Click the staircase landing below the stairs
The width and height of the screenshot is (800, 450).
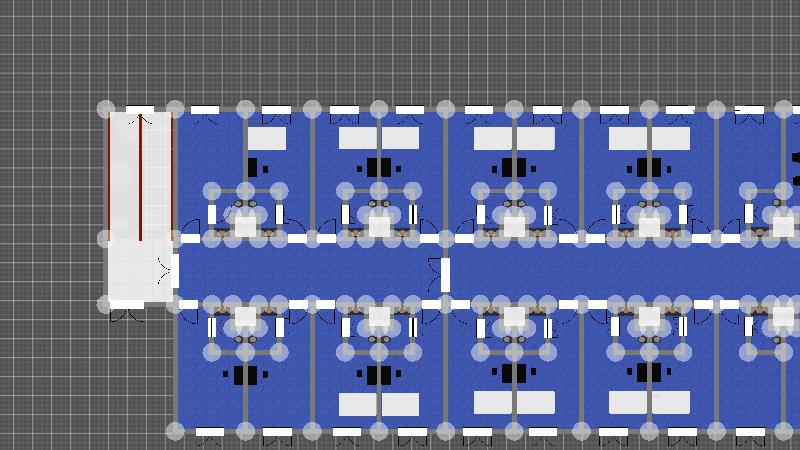click(138, 270)
